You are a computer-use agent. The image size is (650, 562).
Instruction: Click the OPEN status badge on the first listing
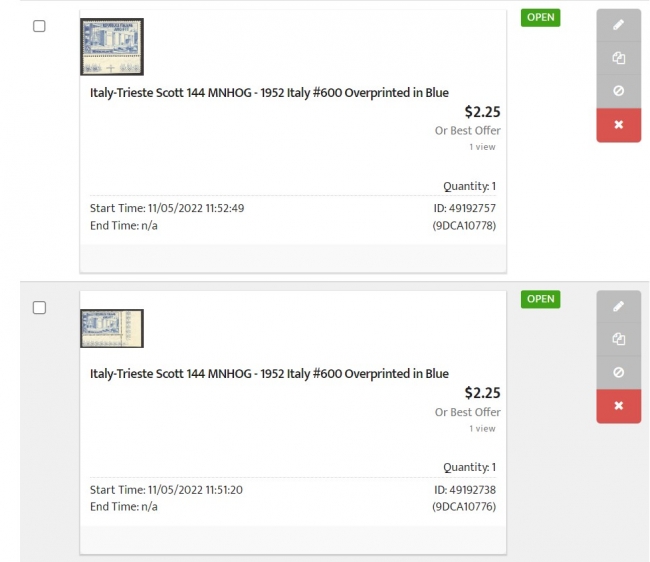coord(541,17)
